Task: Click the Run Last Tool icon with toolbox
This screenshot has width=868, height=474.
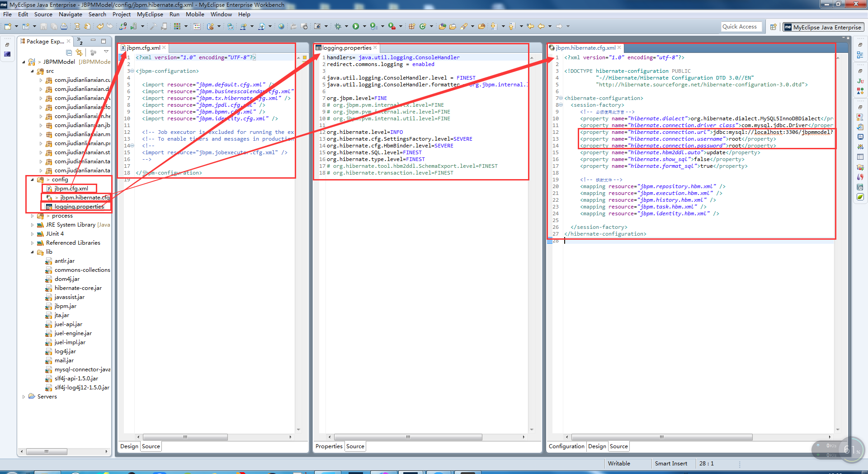Action: [392, 27]
